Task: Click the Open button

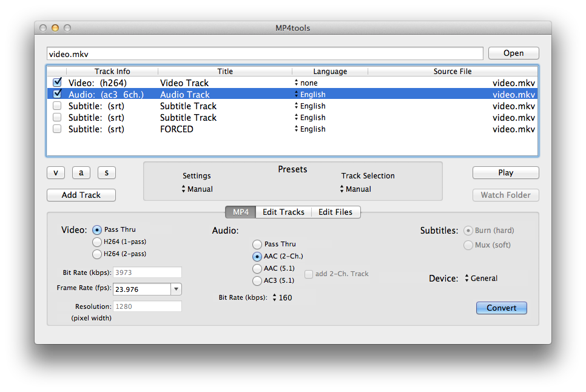Action: pos(513,53)
